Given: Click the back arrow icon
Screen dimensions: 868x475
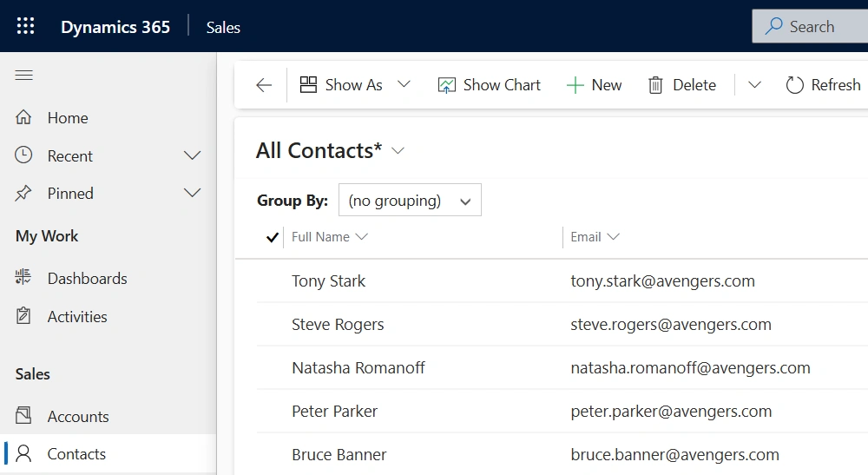Looking at the screenshot, I should coord(264,85).
